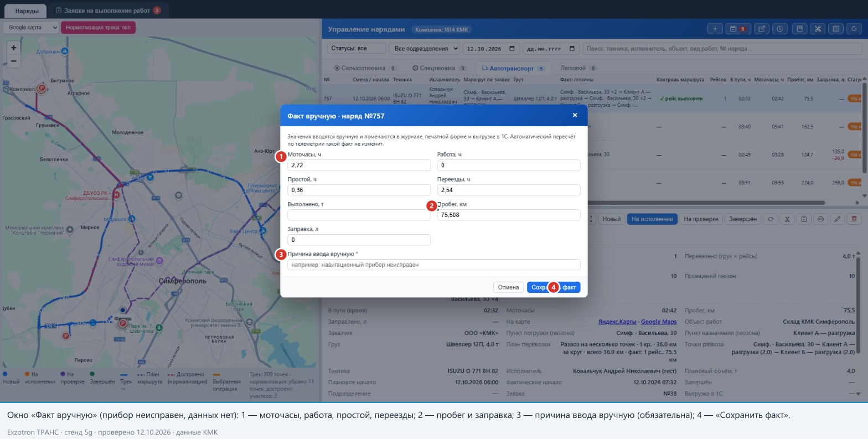Click the refresh icon in the header
The width and height of the screenshot is (868, 439).
[x=855, y=29]
